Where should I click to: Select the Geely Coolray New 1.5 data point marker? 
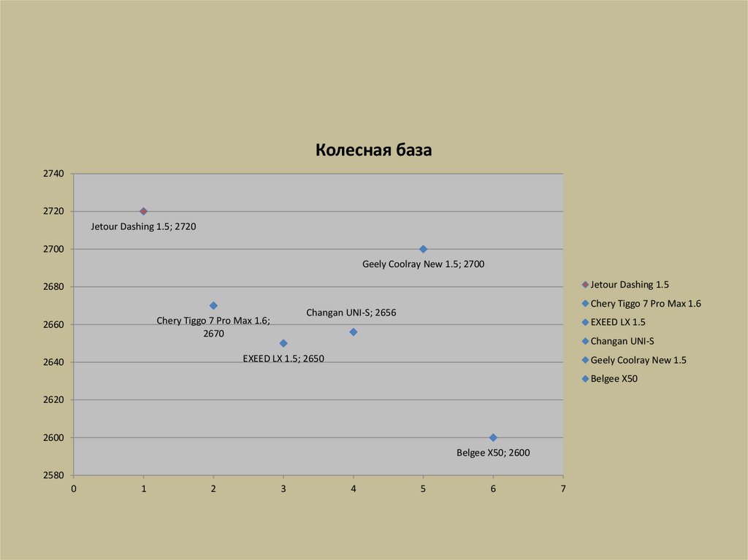pyautogui.click(x=423, y=249)
